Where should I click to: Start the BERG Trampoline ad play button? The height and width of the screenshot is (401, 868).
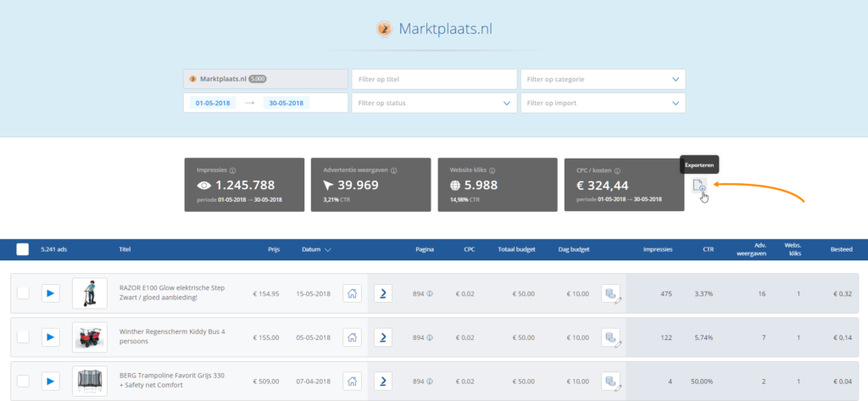[x=50, y=381]
